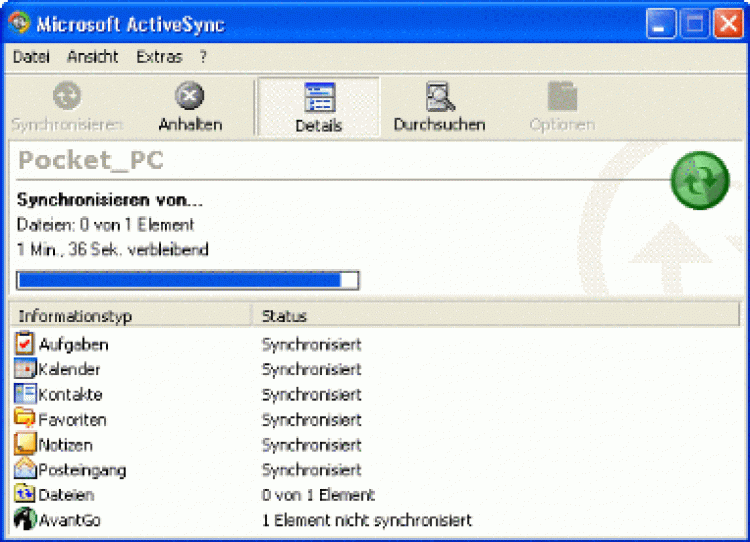Open the Datei menu
Screen dimensions: 750x542
coord(31,57)
